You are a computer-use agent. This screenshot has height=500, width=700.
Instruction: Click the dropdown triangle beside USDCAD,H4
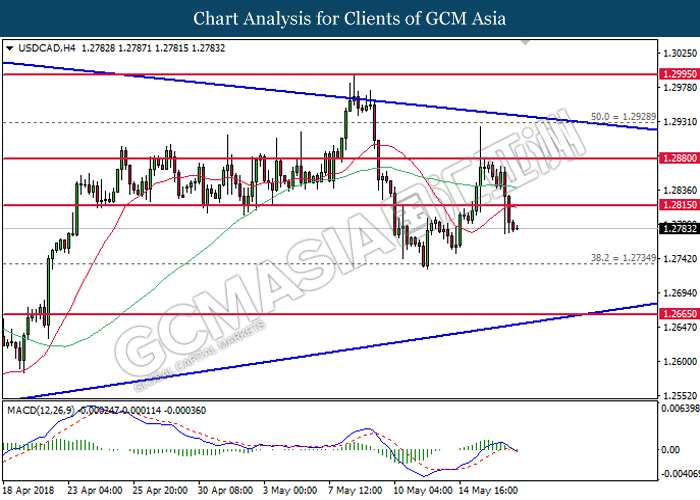click(x=10, y=48)
